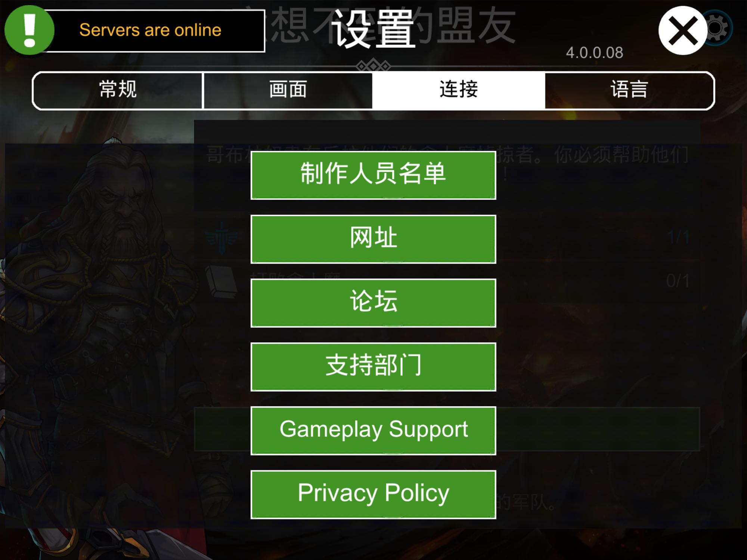The image size is (747, 560).
Task: Click the green exclamation alert icon
Action: coord(29,30)
